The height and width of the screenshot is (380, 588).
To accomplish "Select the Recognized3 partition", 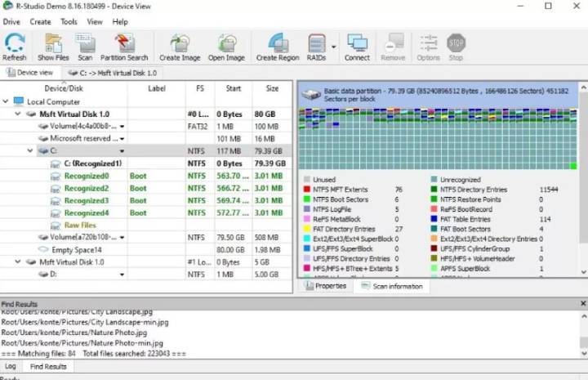I will (87, 201).
